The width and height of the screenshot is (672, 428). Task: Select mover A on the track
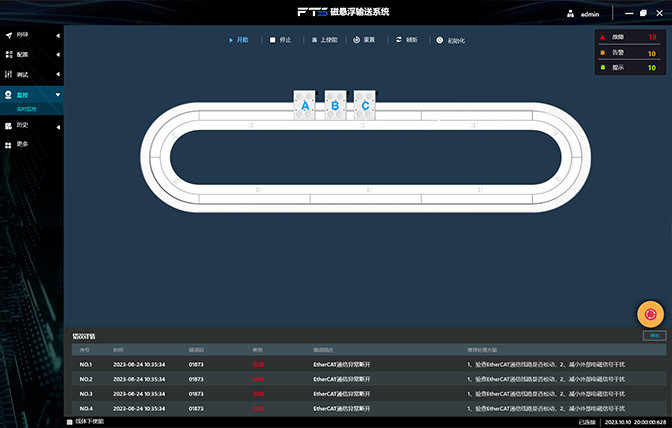306,105
